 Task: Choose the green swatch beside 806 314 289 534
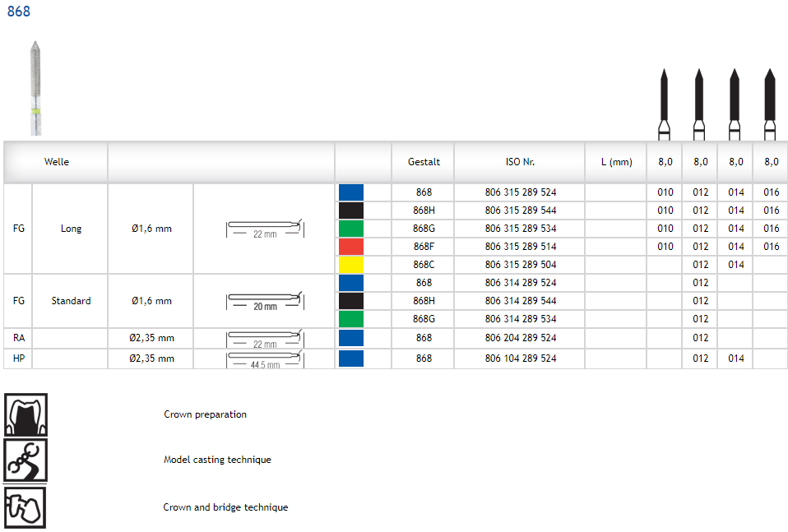[350, 319]
